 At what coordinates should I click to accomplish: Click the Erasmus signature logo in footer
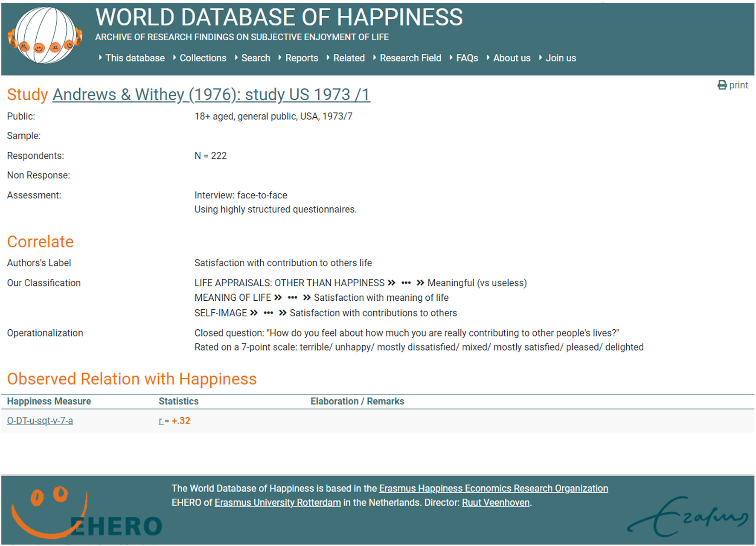coord(687,517)
